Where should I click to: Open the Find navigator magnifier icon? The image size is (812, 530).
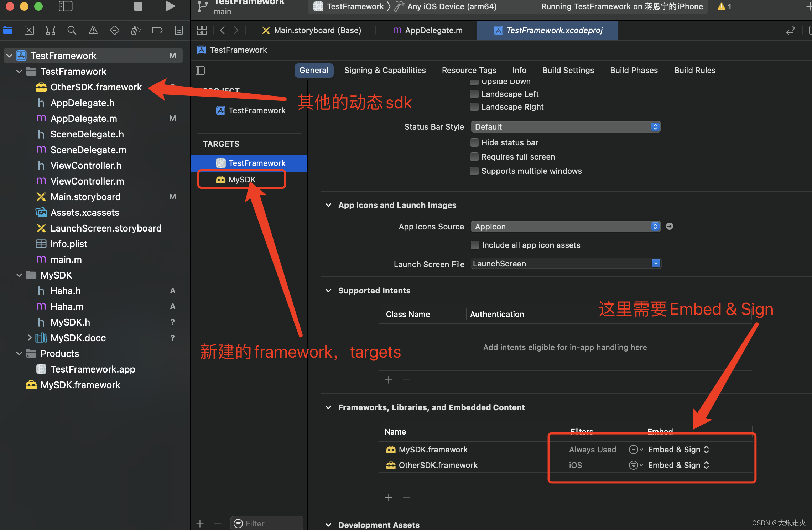tap(72, 30)
